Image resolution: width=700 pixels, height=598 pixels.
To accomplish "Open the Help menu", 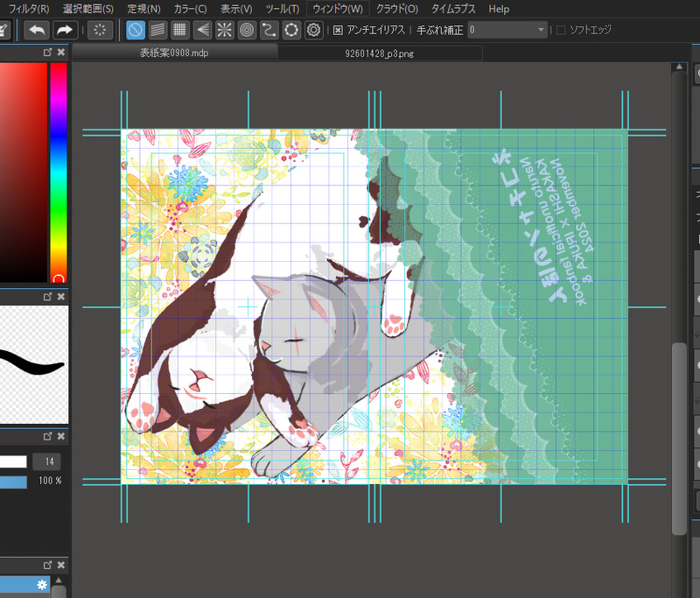I will point(499,9).
